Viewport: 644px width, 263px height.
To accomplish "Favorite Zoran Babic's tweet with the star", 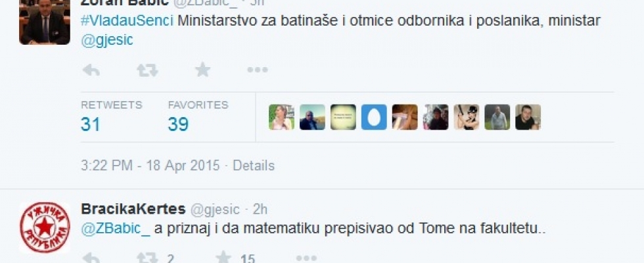I will (x=202, y=70).
